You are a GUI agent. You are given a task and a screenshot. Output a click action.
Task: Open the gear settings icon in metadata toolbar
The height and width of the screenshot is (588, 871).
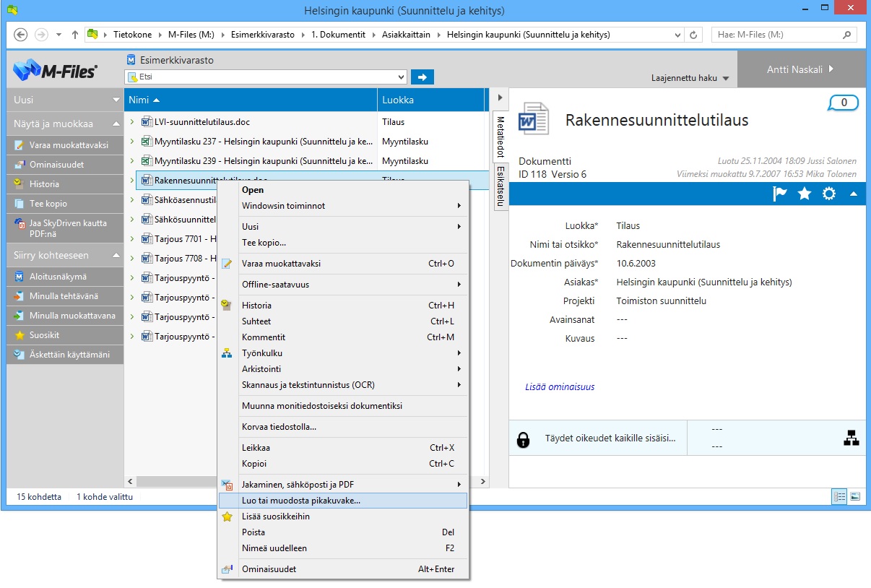coord(829,194)
